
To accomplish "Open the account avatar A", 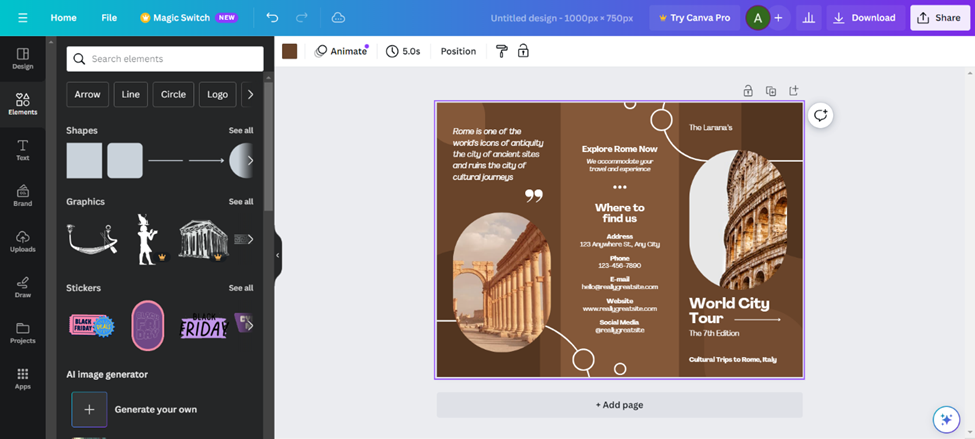I will coord(757,18).
